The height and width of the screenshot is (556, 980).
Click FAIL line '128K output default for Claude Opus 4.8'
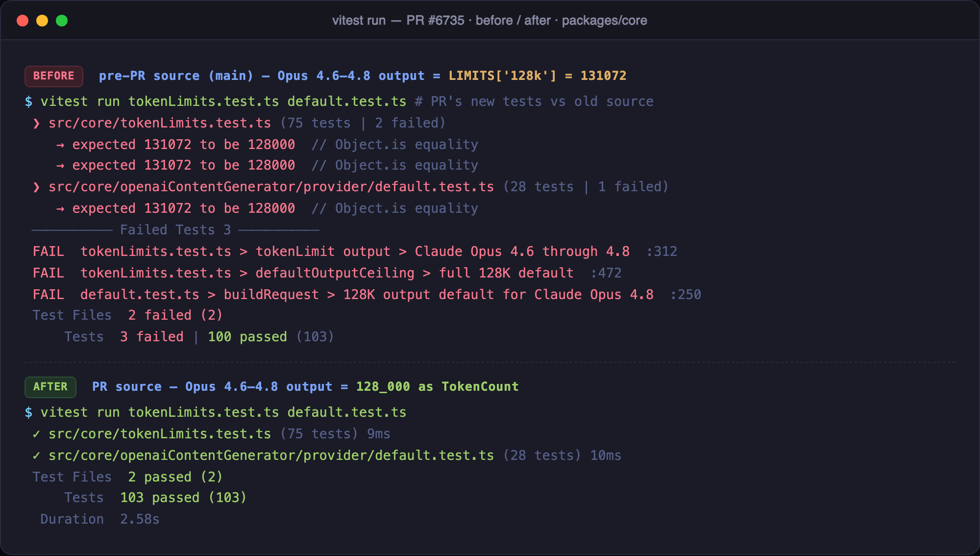coord(343,295)
